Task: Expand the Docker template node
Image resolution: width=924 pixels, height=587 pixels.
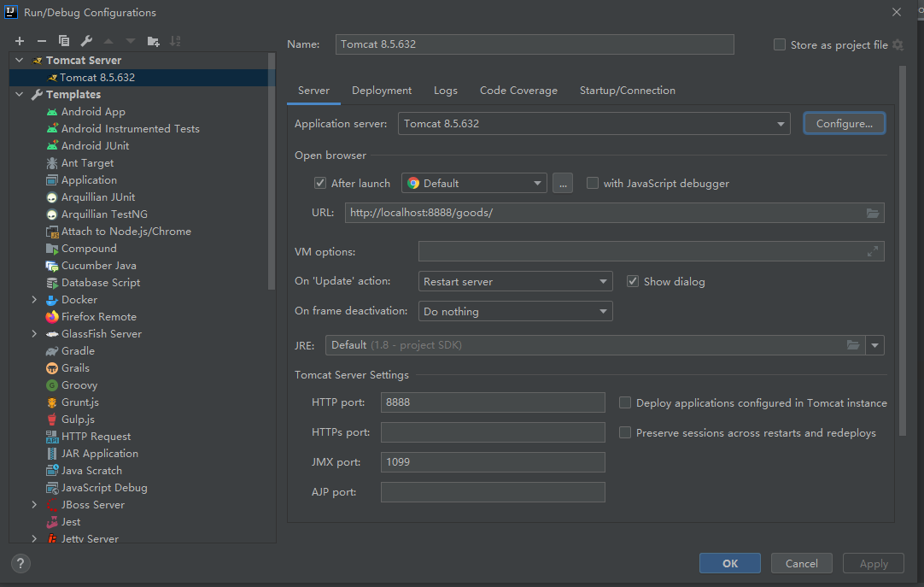Action: coord(34,300)
